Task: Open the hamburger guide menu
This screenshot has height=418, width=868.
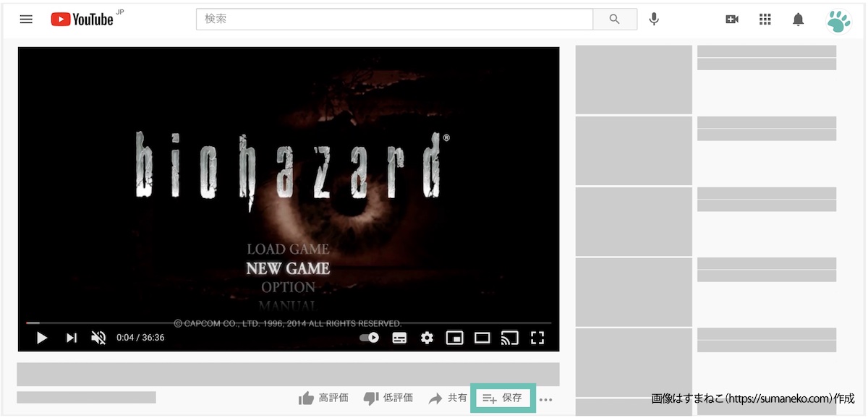Action: click(x=26, y=20)
